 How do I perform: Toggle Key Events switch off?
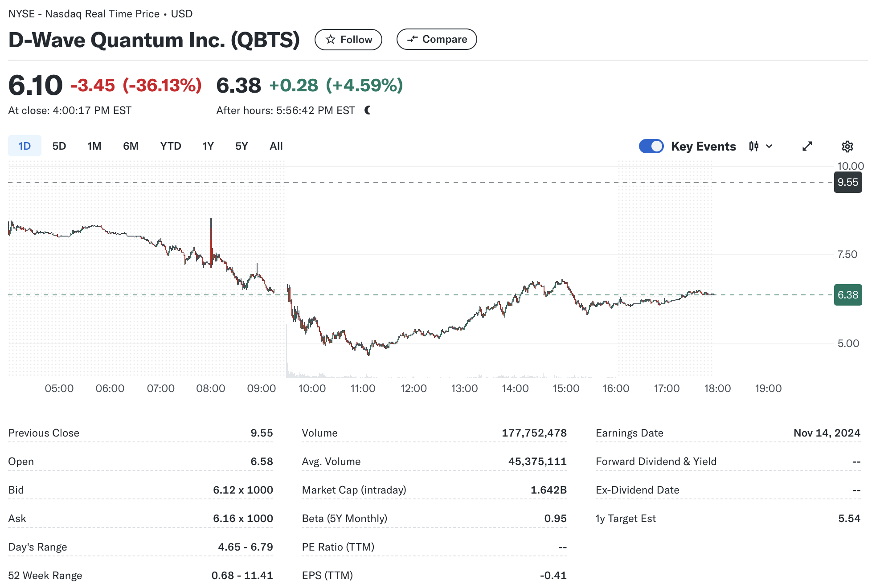pyautogui.click(x=651, y=146)
